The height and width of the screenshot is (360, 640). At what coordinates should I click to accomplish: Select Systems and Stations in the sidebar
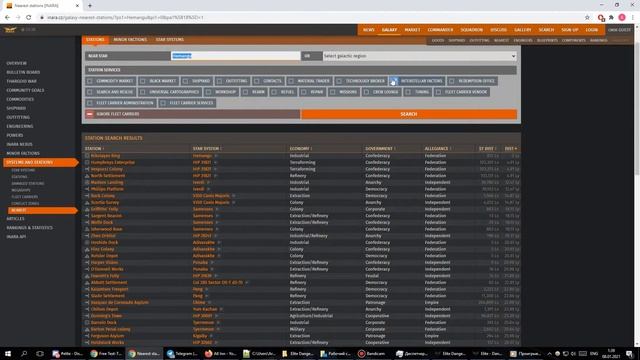(40, 162)
